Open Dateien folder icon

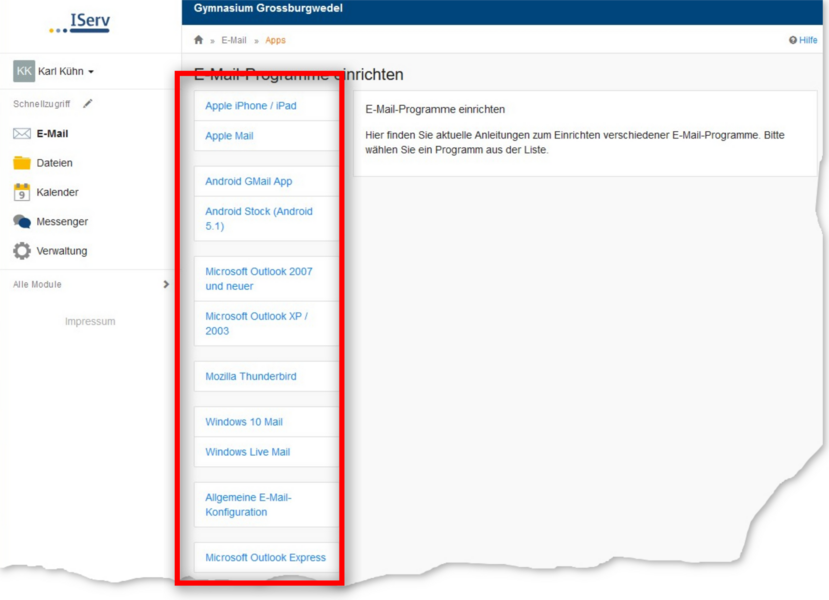point(22,163)
